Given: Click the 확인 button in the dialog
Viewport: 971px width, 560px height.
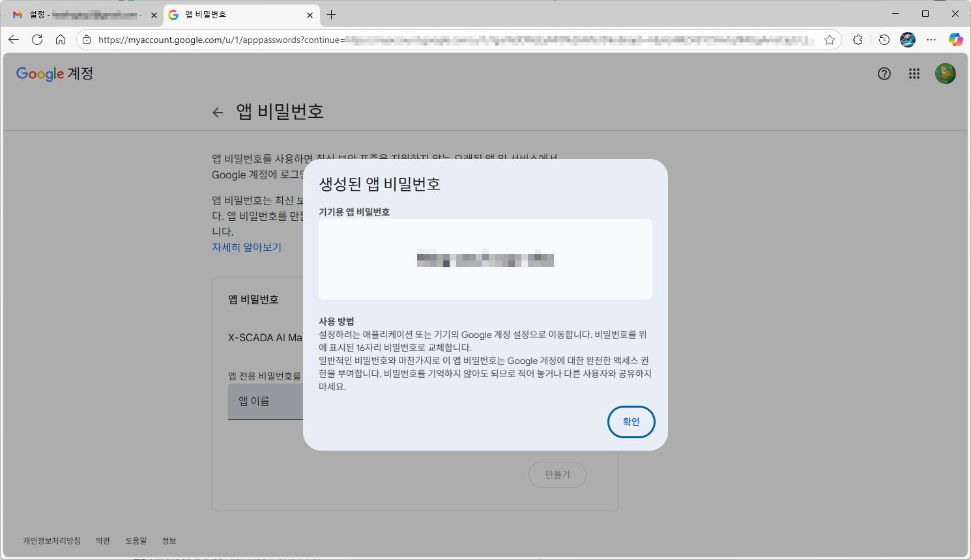Looking at the screenshot, I should tap(631, 422).
